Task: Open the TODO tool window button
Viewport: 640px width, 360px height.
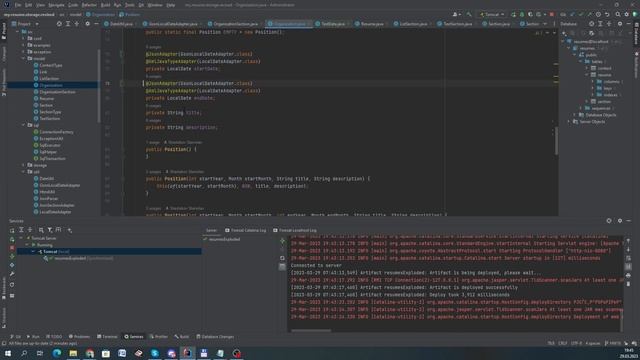Action: [x=54, y=337]
